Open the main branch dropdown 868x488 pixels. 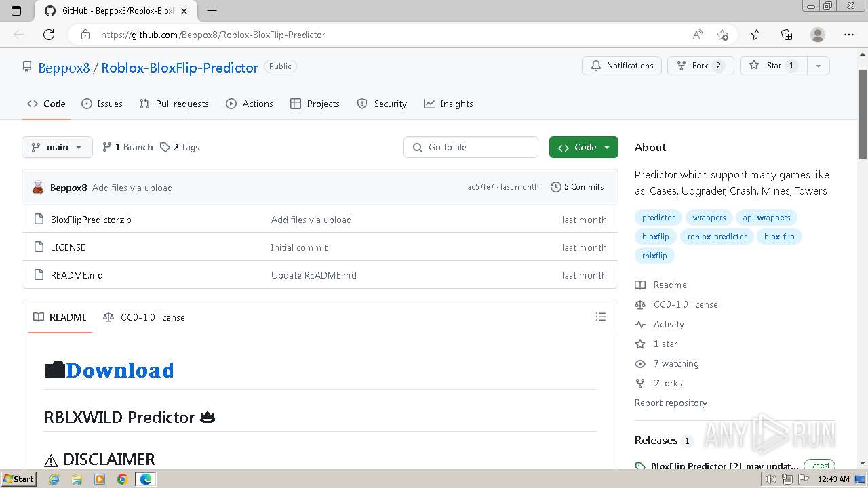(57, 147)
